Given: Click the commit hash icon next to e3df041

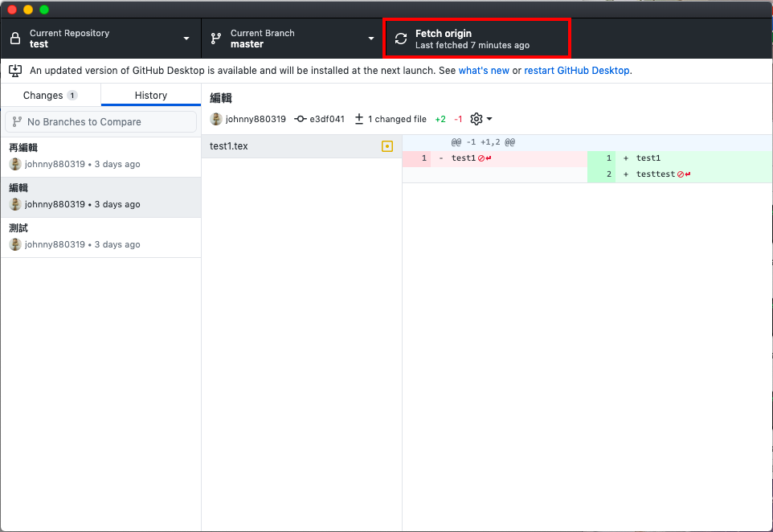Looking at the screenshot, I should (x=301, y=119).
